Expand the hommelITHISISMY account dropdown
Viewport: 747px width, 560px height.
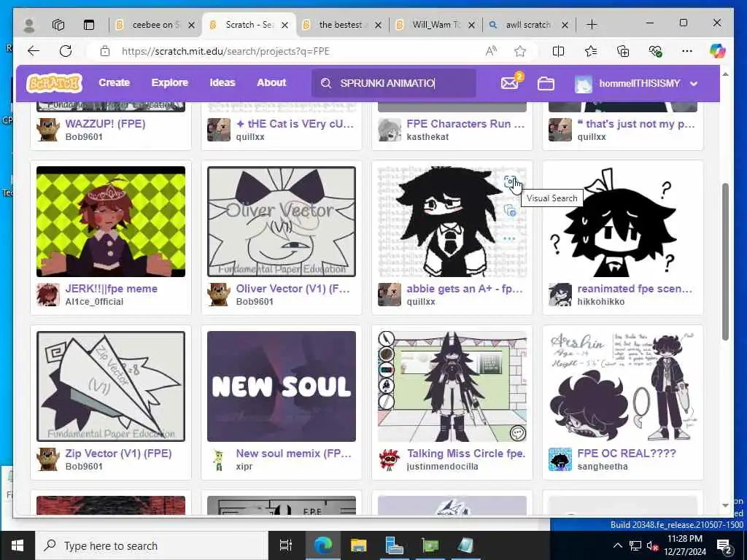(694, 84)
